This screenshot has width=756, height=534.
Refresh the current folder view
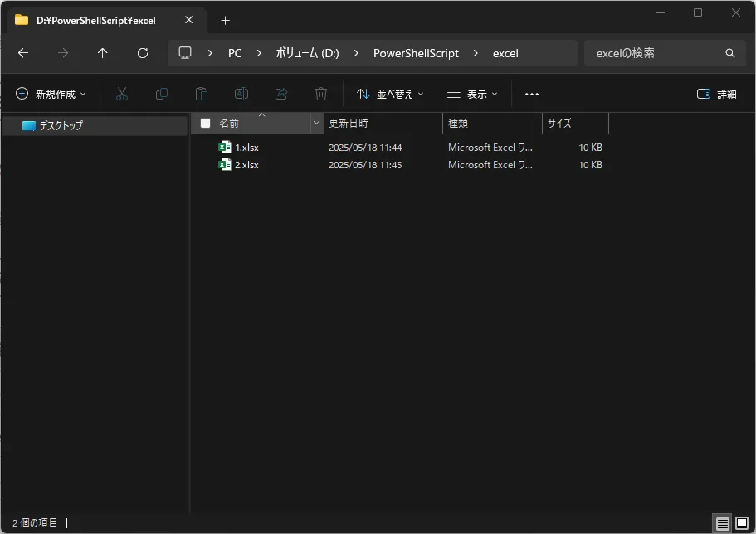coord(143,53)
